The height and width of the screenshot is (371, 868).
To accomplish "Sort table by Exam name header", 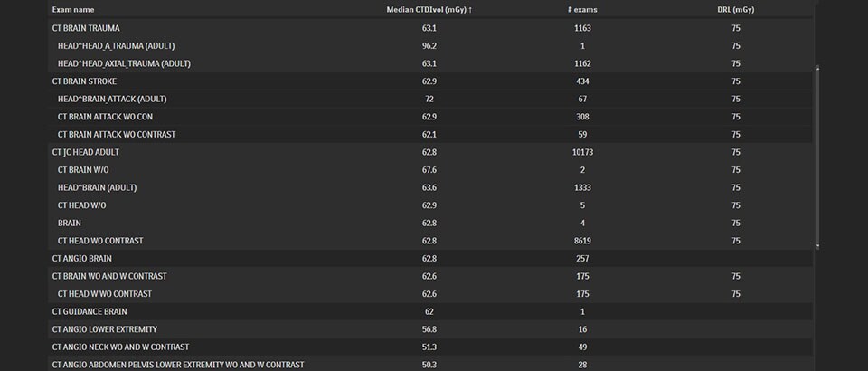I will [73, 10].
